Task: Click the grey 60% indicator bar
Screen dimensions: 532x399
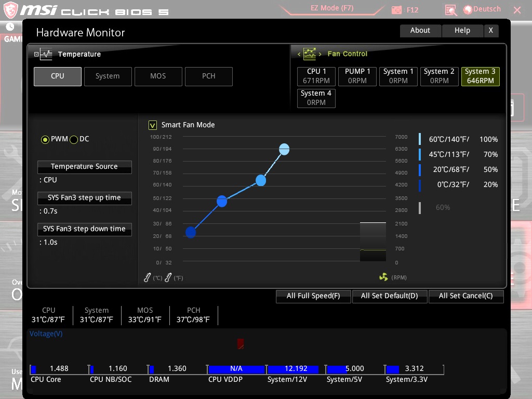Action: (420, 208)
